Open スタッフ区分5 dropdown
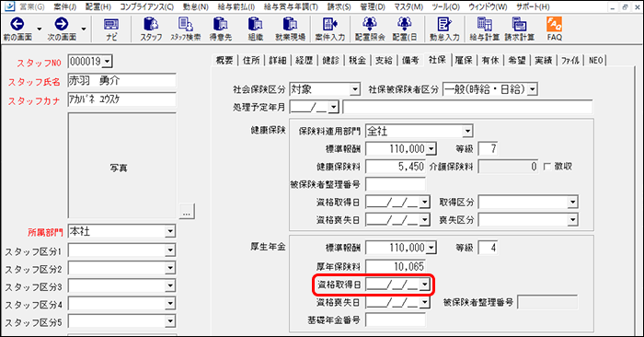 pyautogui.click(x=170, y=321)
